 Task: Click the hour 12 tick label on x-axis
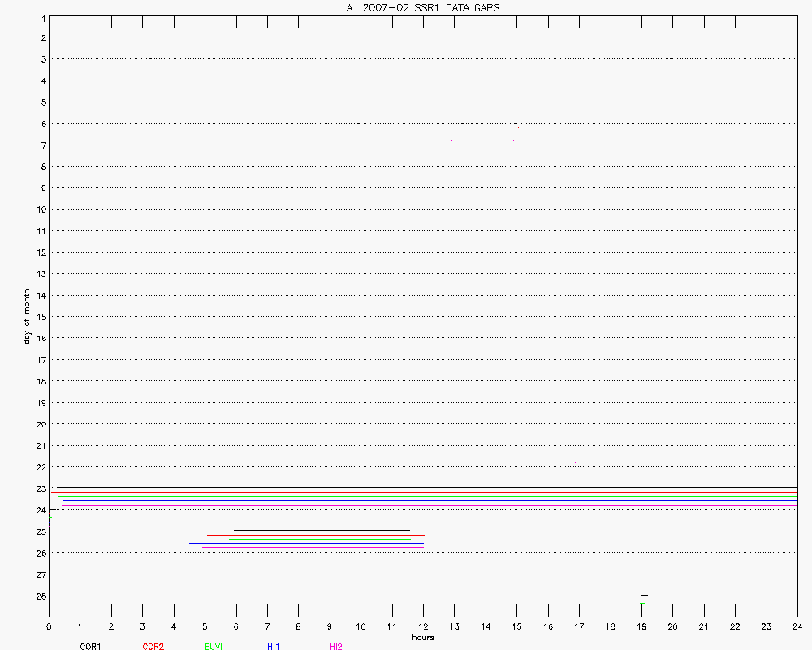423,627
